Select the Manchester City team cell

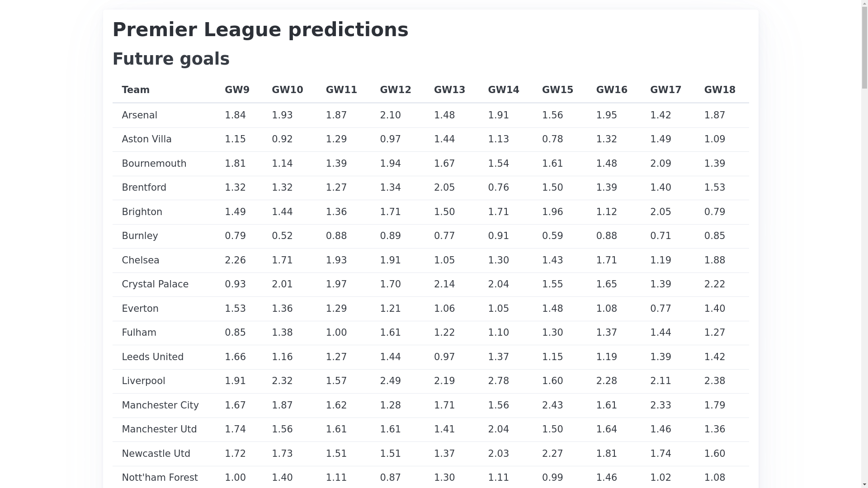(160, 405)
